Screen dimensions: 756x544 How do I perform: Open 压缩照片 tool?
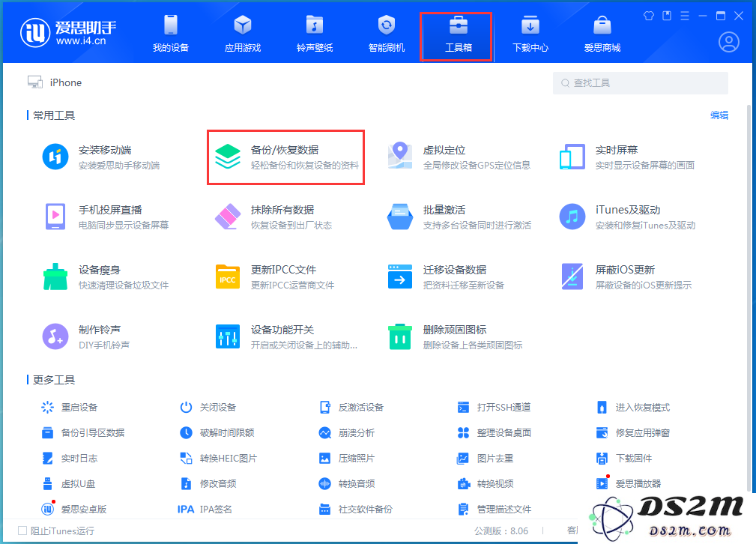[347, 459]
